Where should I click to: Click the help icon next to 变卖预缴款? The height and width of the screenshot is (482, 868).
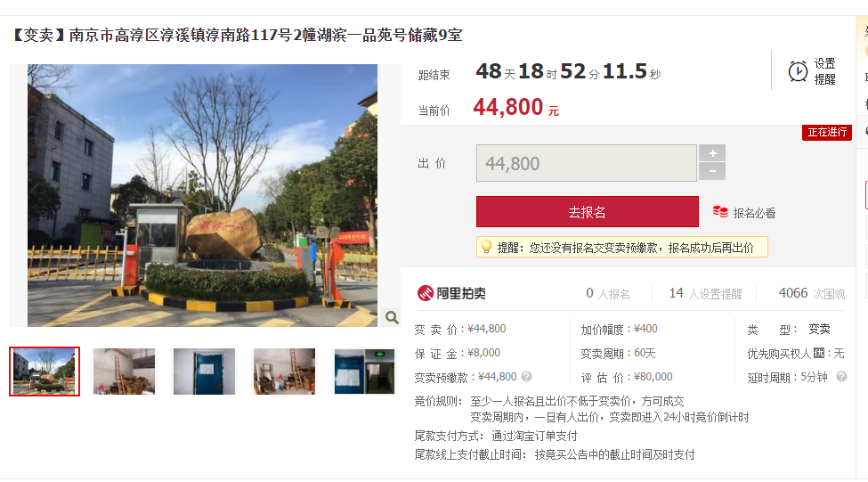526,377
